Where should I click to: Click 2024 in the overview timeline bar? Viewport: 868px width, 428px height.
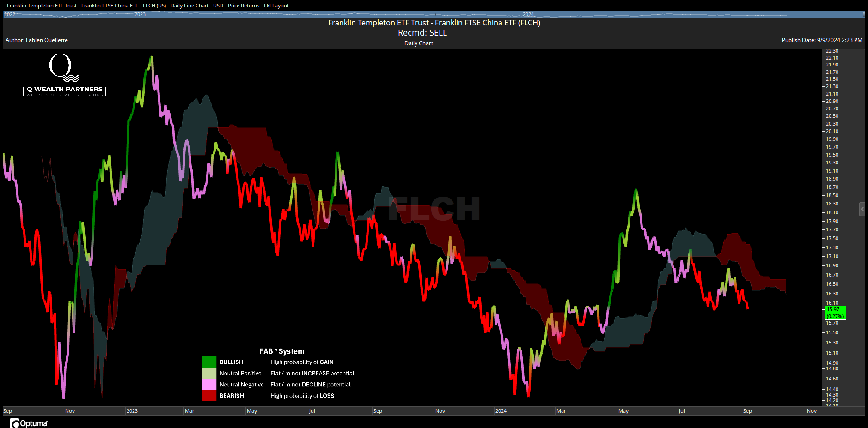[528, 15]
